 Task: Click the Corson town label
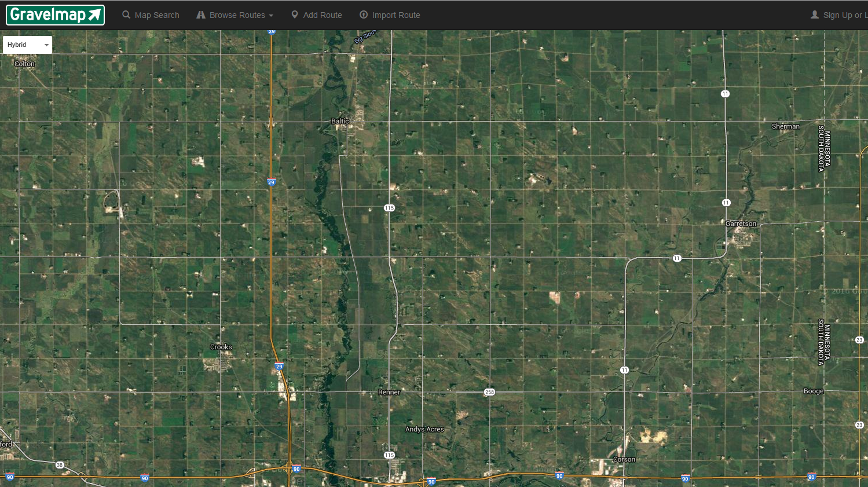coord(624,459)
